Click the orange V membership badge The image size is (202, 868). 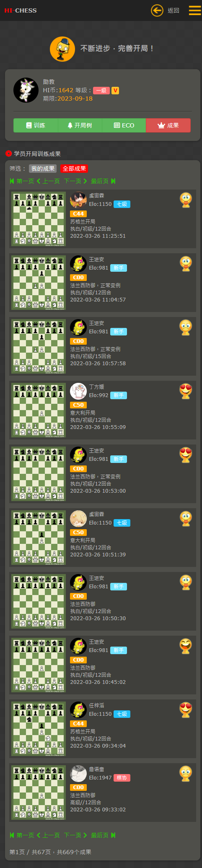click(115, 90)
